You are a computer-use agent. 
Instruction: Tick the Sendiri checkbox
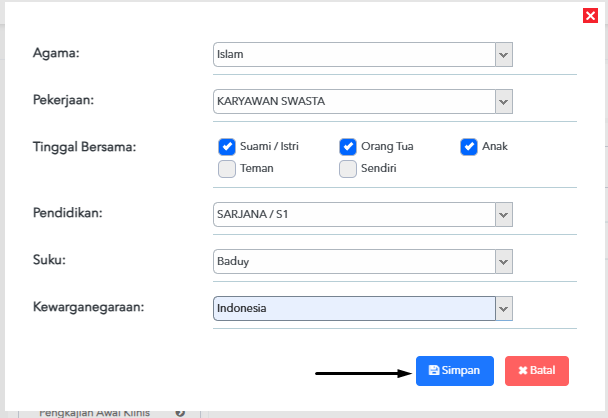coord(348,169)
